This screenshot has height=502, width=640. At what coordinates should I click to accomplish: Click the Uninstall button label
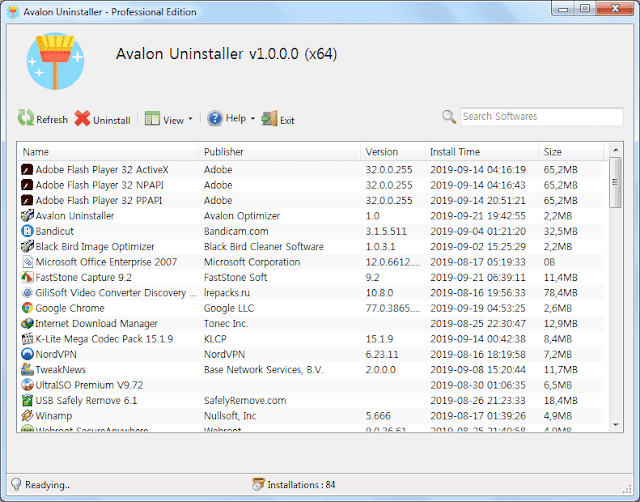[x=112, y=120]
